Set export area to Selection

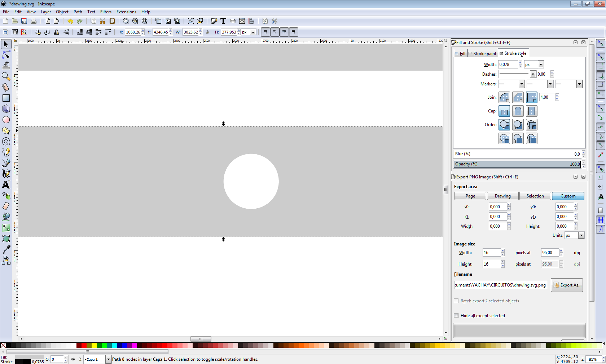pyautogui.click(x=535, y=196)
